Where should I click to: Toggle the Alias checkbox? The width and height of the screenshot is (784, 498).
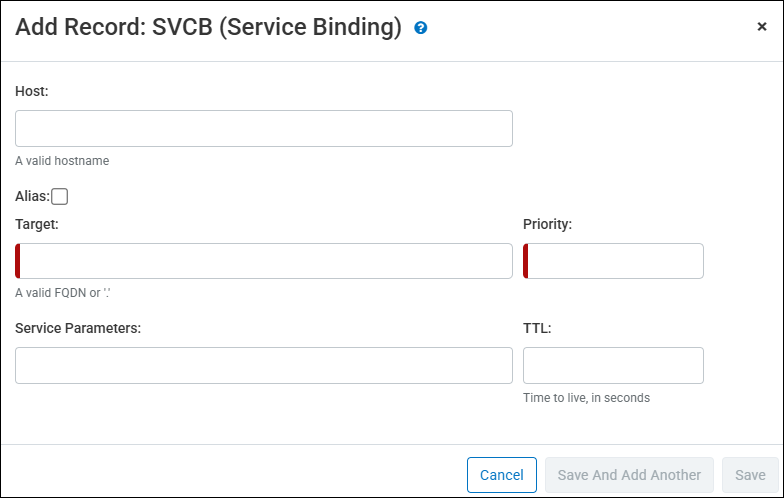click(x=60, y=196)
